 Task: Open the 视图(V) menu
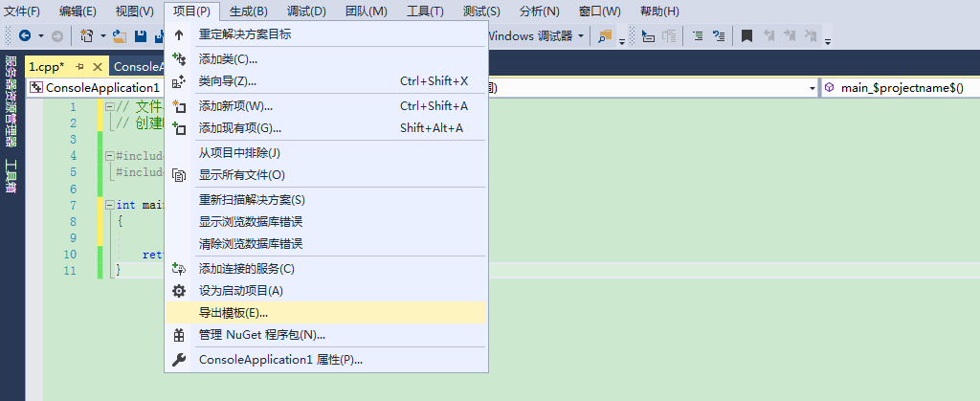point(135,11)
